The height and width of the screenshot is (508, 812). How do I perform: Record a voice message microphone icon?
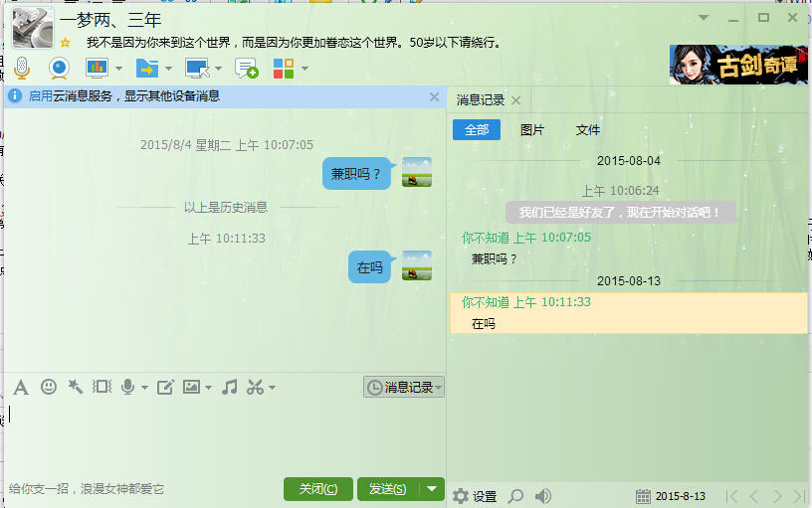pyautogui.click(x=127, y=387)
